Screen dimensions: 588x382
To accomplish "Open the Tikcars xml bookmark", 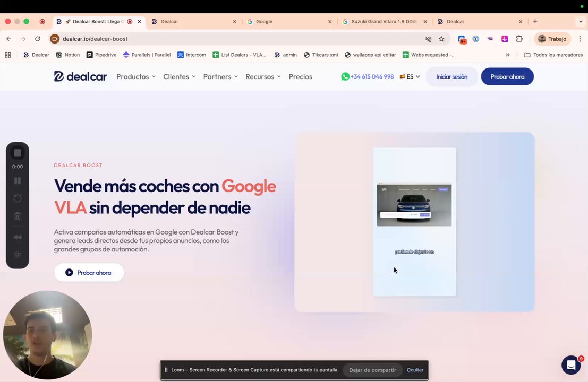I will [x=321, y=55].
